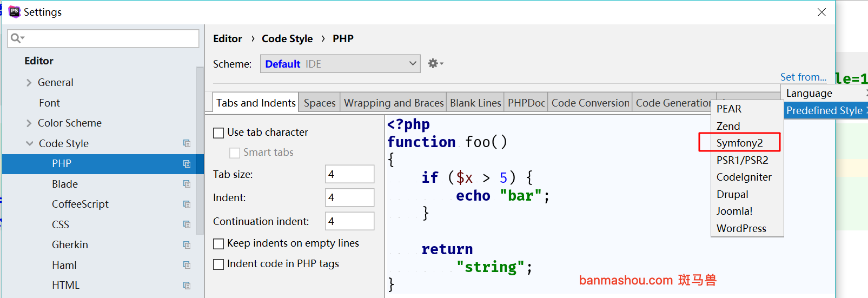The width and height of the screenshot is (868, 298).
Task: Click the copy icon in PHP row
Action: (x=187, y=164)
